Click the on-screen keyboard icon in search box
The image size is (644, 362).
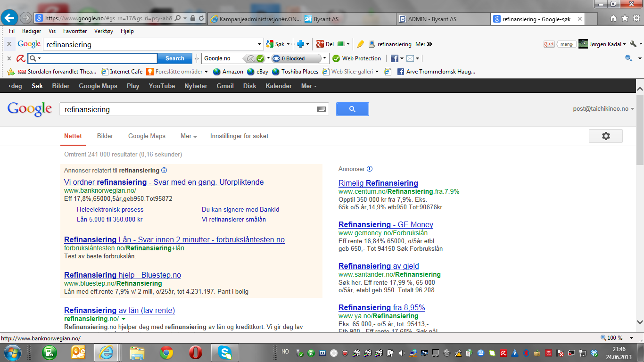pos(322,109)
